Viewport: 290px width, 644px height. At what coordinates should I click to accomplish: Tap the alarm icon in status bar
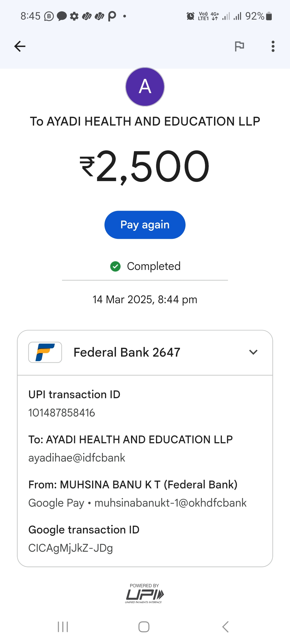click(190, 16)
